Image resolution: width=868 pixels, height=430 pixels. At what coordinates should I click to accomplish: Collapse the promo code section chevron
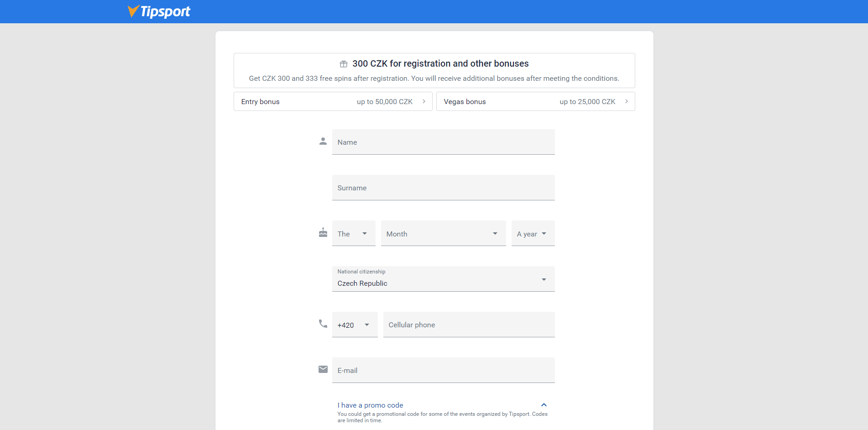(544, 405)
